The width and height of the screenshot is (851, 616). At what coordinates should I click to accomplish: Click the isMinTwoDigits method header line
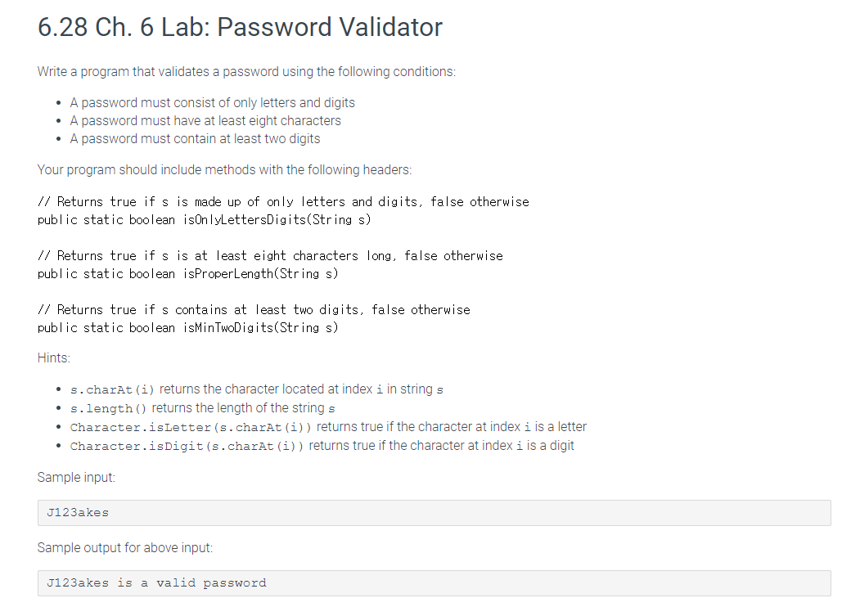pyautogui.click(x=187, y=328)
